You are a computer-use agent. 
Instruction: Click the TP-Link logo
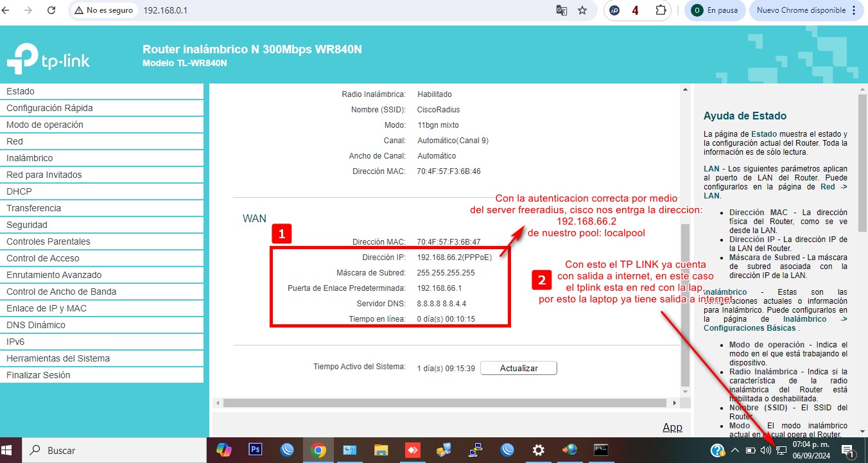48,59
